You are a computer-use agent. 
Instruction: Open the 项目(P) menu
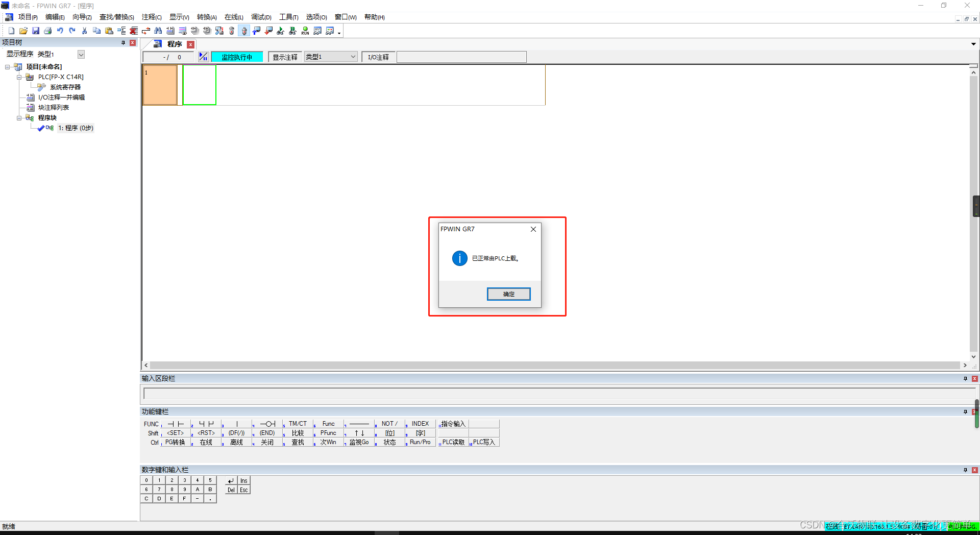(28, 17)
